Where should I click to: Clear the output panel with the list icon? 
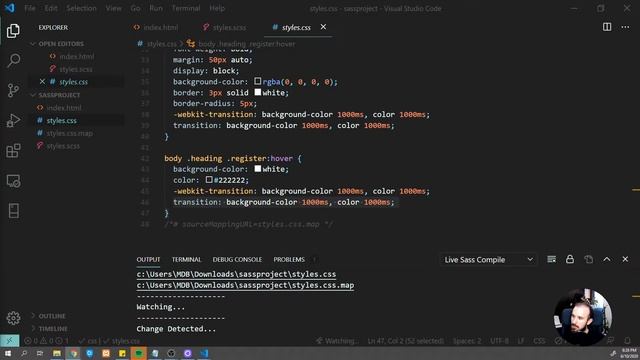pos(551,259)
